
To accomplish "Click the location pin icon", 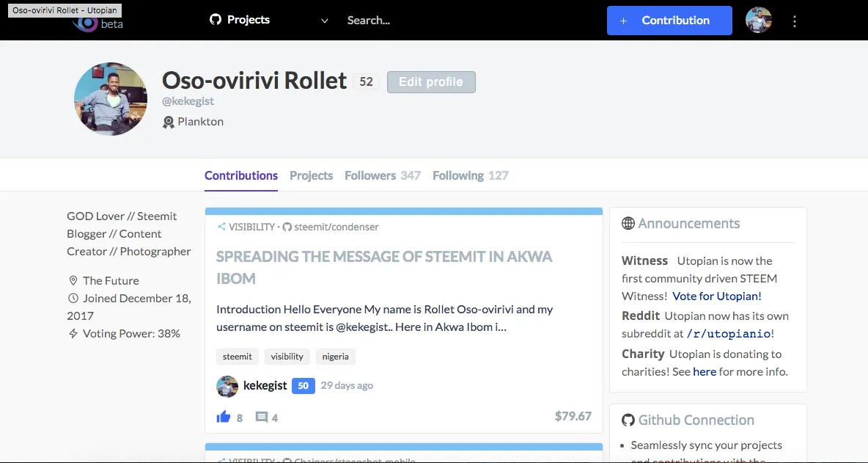I will (x=73, y=280).
